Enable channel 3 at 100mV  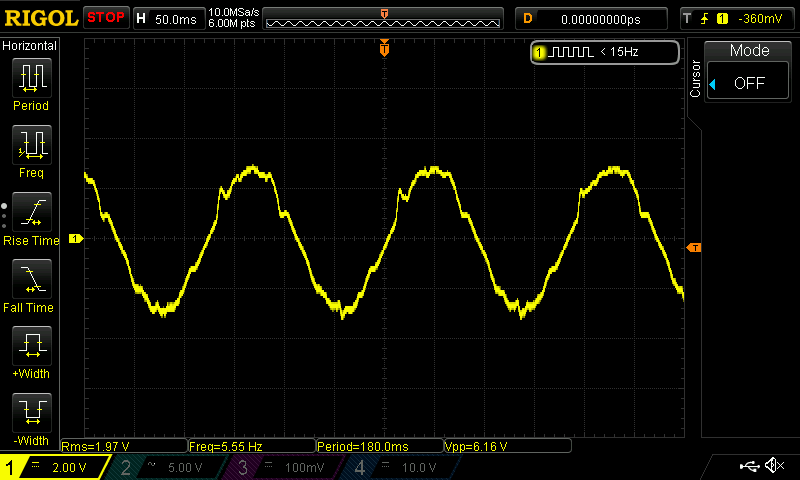[285, 467]
